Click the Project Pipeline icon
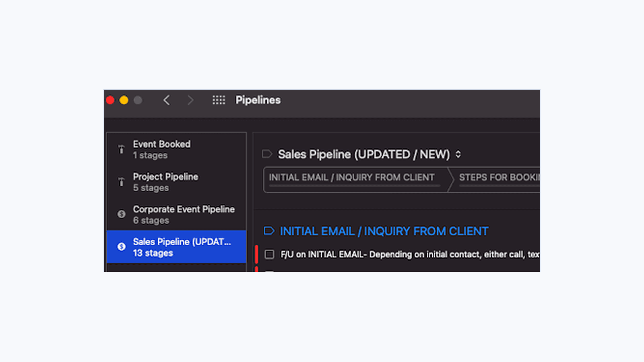Screen dimensions: 644x362 click(x=122, y=182)
